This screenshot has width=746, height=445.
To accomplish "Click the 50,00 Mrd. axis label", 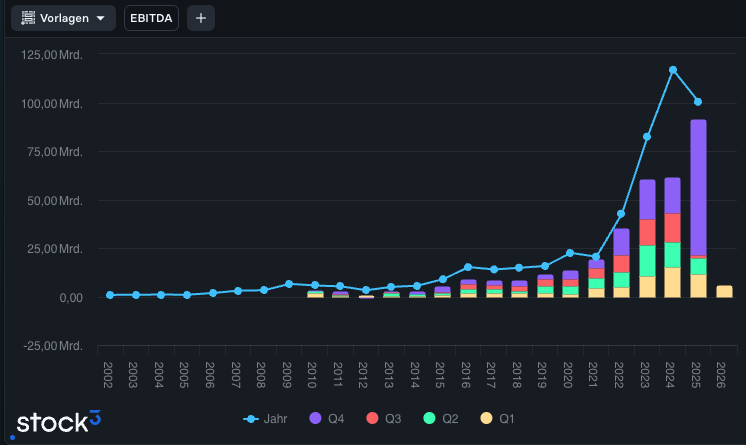I will coord(55,201).
